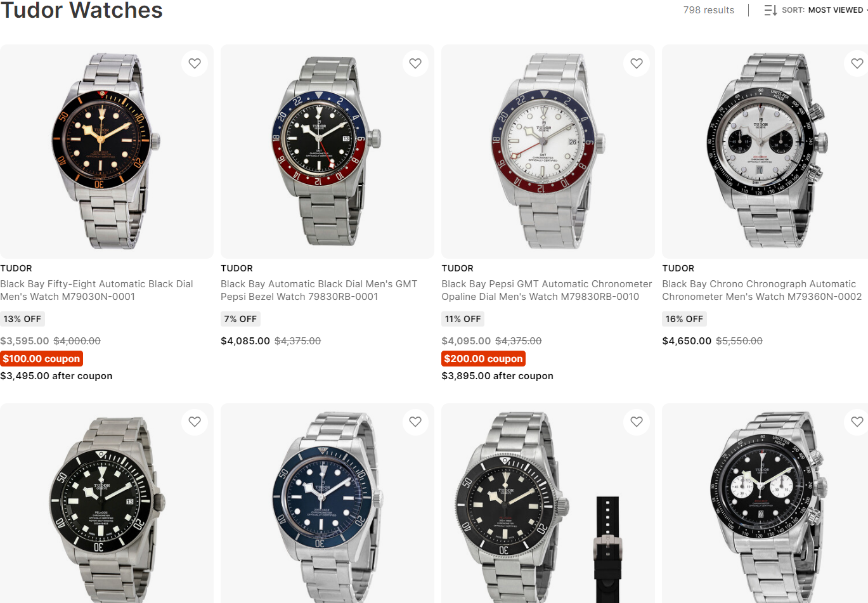Open the Black Bay Chrono M79360N-0002 listing
Viewport: 868px width, 603px height.
(761, 290)
